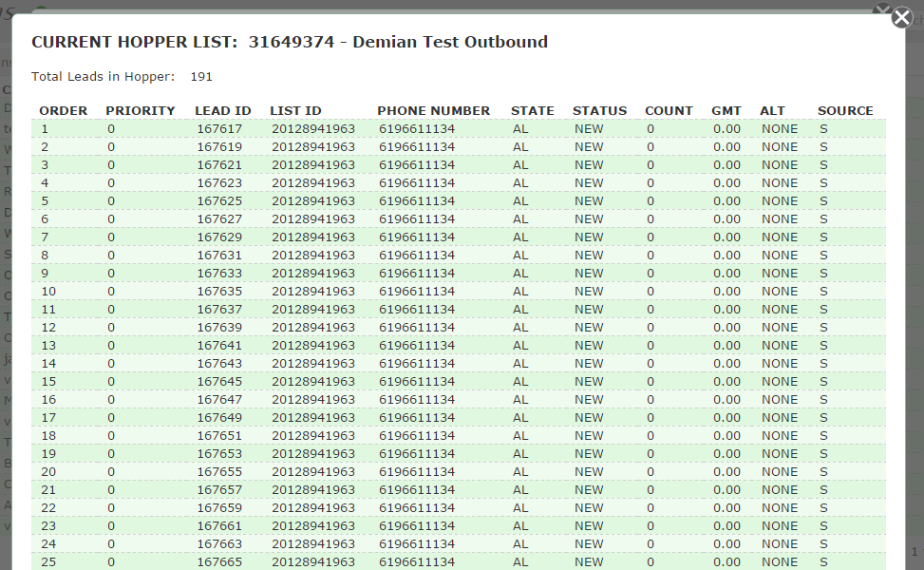Click the GMT column header

[x=726, y=111]
